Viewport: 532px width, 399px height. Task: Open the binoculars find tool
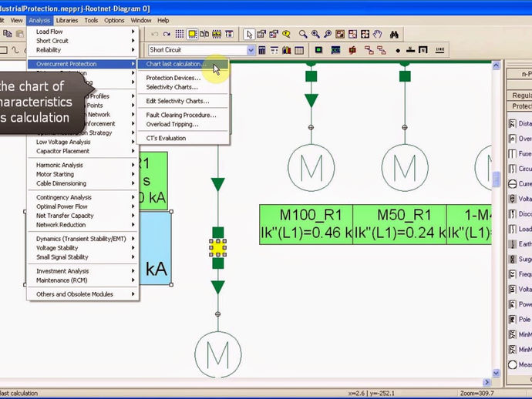(x=394, y=34)
